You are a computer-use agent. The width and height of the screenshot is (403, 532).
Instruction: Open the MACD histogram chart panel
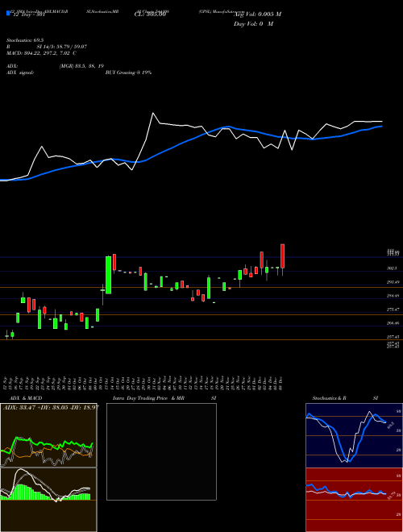click(48, 500)
